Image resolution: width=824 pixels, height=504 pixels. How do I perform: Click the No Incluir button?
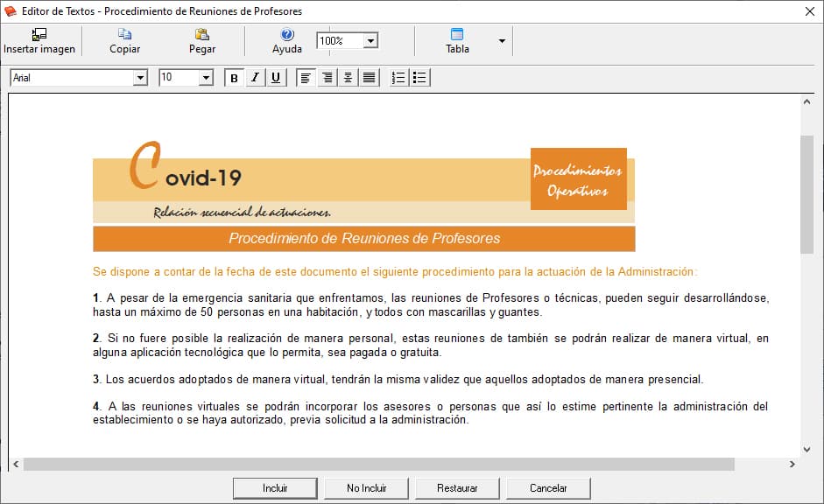click(366, 488)
